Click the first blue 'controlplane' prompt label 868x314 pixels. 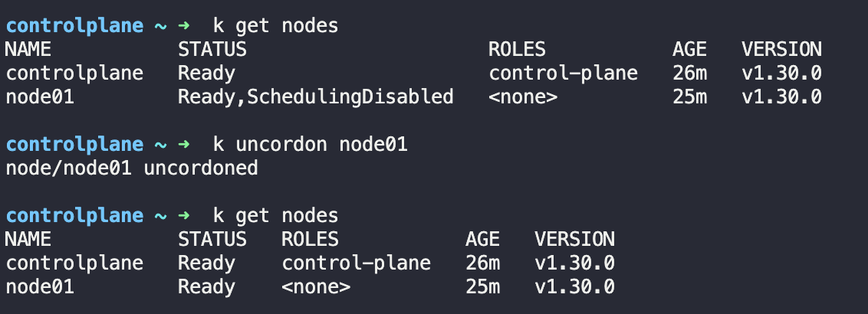click(74, 26)
